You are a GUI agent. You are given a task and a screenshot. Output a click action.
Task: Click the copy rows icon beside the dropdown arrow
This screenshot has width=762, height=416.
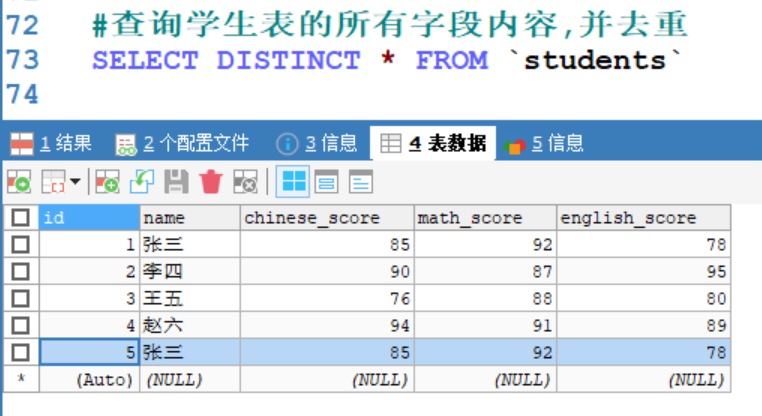[x=53, y=182]
